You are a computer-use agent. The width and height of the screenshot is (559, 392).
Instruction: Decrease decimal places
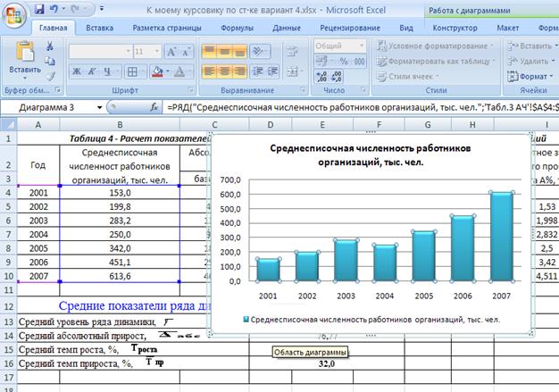pyautogui.click(x=336, y=76)
